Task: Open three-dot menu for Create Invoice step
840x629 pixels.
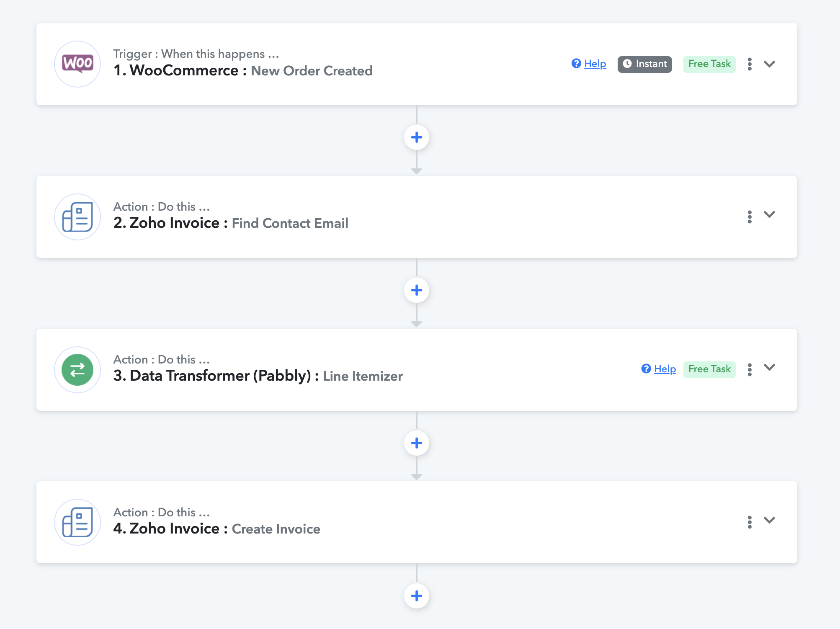Action: (x=750, y=522)
